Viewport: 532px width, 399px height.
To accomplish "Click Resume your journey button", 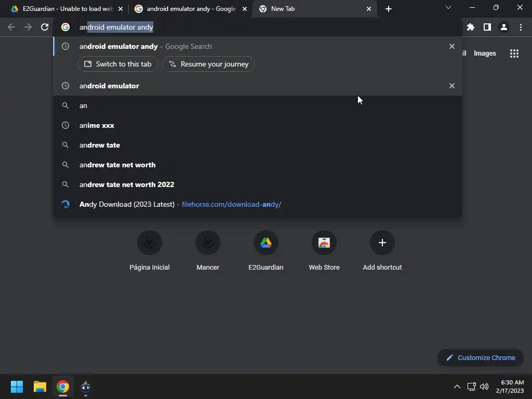I will 209,64.
